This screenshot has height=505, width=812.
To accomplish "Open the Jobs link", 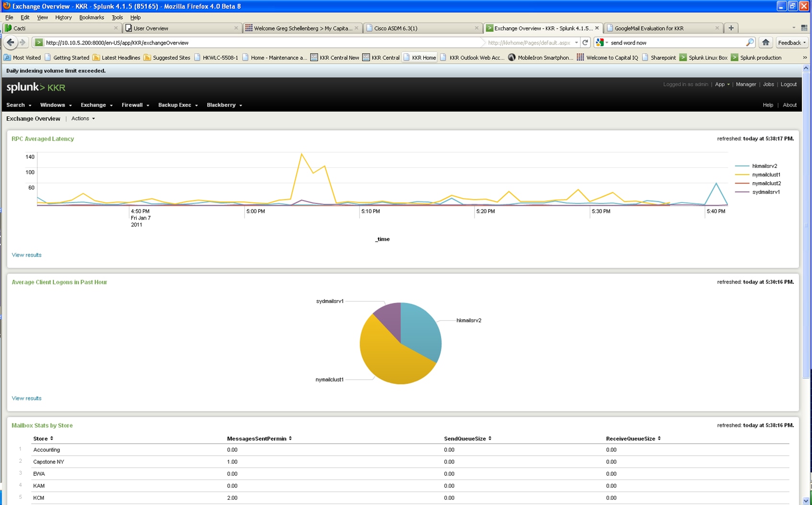I will [x=768, y=84].
